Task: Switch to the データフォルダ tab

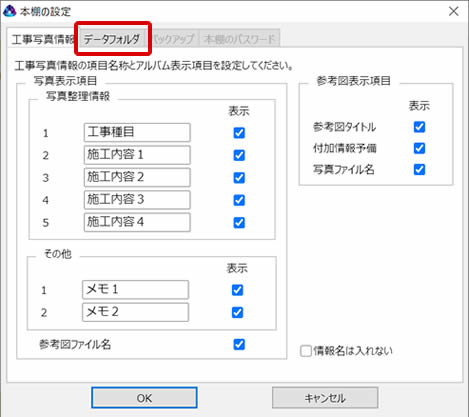Action: point(112,39)
